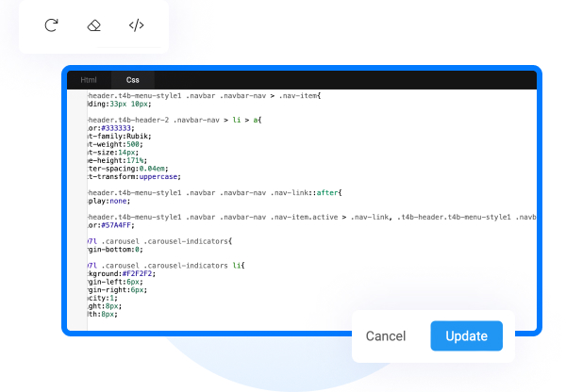Switch to the Html tab

pyautogui.click(x=89, y=80)
